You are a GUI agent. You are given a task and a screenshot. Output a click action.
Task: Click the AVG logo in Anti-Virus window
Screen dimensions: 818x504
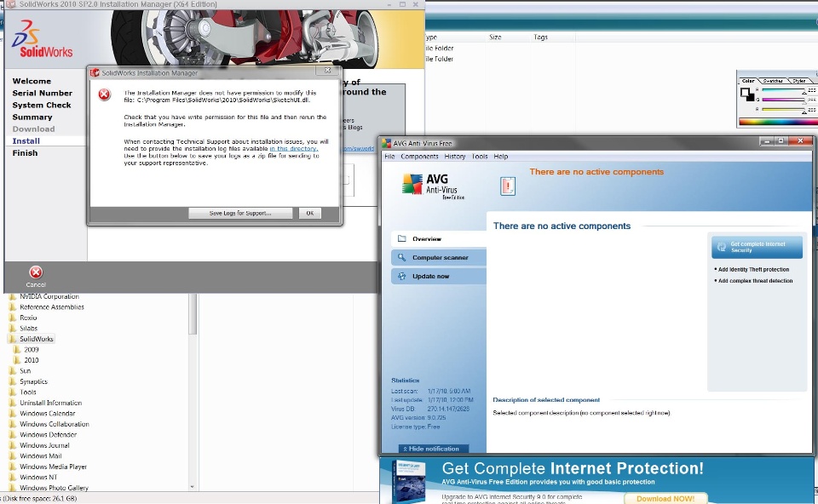(412, 184)
